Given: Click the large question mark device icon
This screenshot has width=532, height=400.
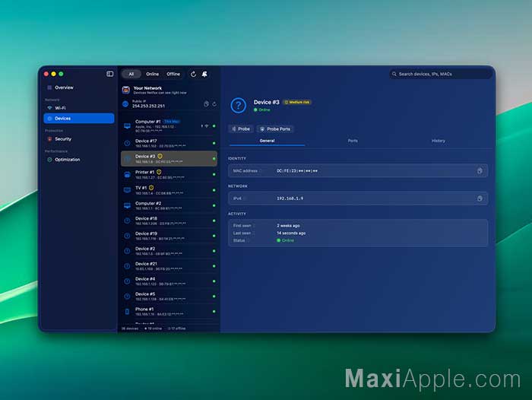Looking at the screenshot, I should point(238,105).
